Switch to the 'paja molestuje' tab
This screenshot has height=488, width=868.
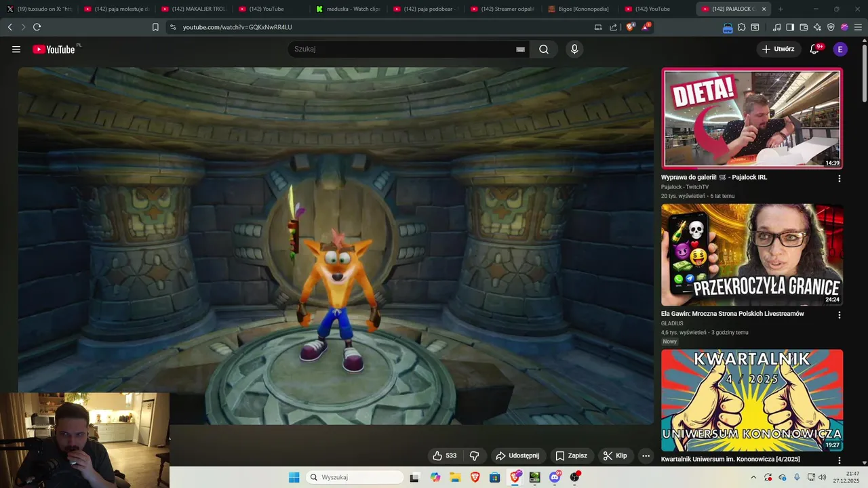click(x=116, y=9)
